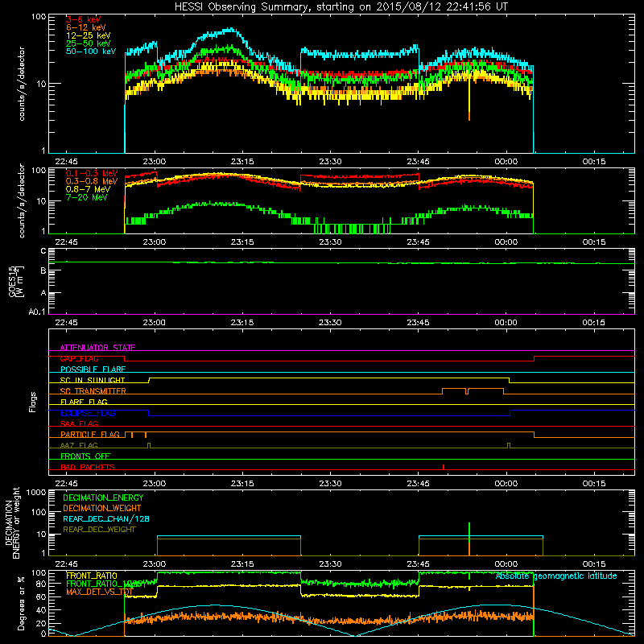The width and height of the screenshot is (644, 644).
Task: Click the Degrees or % axis title
Action: [x=21, y=603]
